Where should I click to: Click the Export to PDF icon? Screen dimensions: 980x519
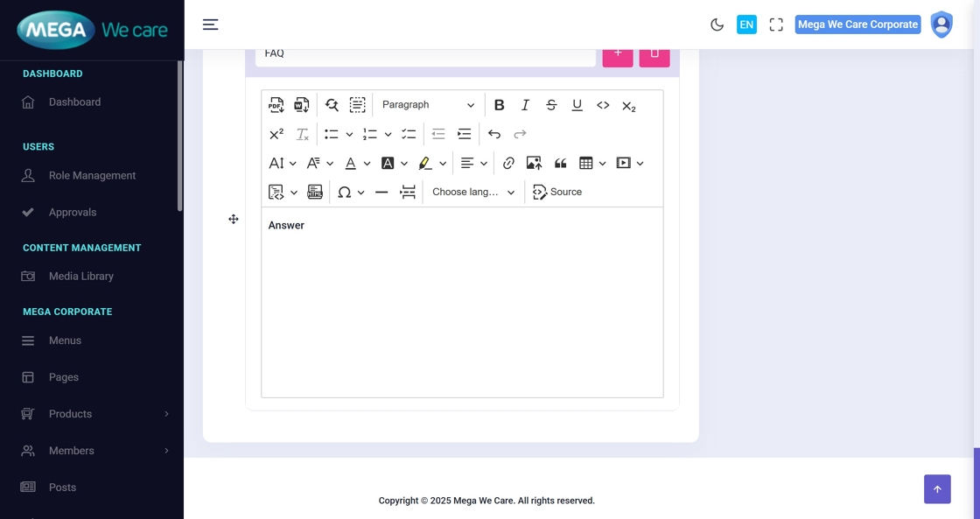point(276,105)
